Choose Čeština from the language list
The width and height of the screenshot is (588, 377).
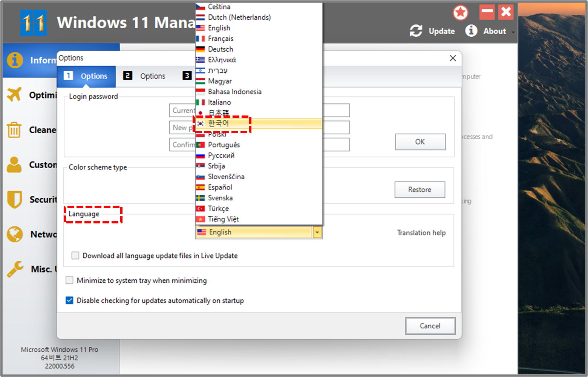pyautogui.click(x=259, y=7)
